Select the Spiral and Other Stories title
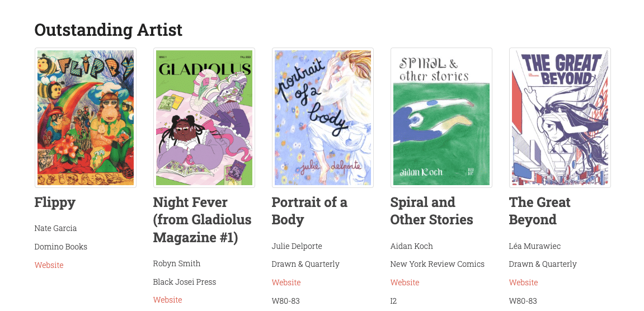The height and width of the screenshot is (311, 644). point(431,211)
